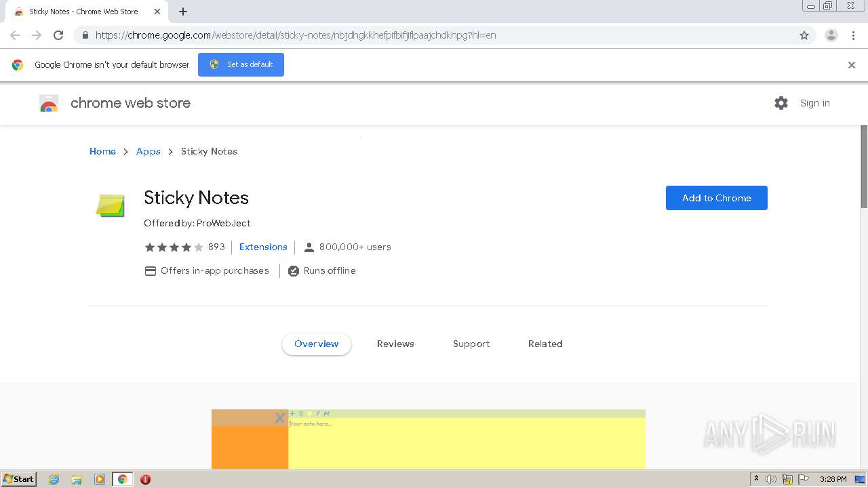Image resolution: width=868 pixels, height=488 pixels.
Task: Add Sticky Notes to Chrome
Action: point(717,198)
